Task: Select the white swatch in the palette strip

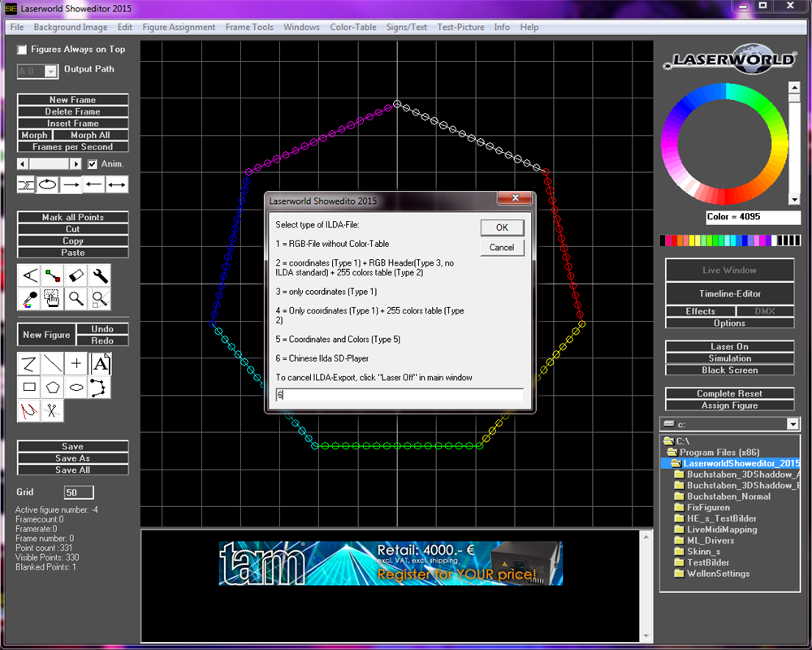Action: tap(774, 240)
